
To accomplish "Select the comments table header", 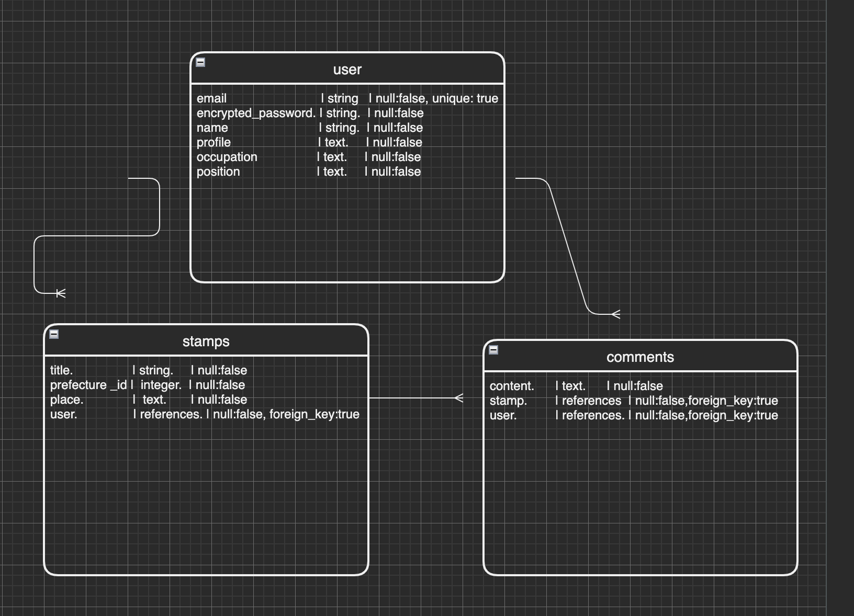I will 639,357.
